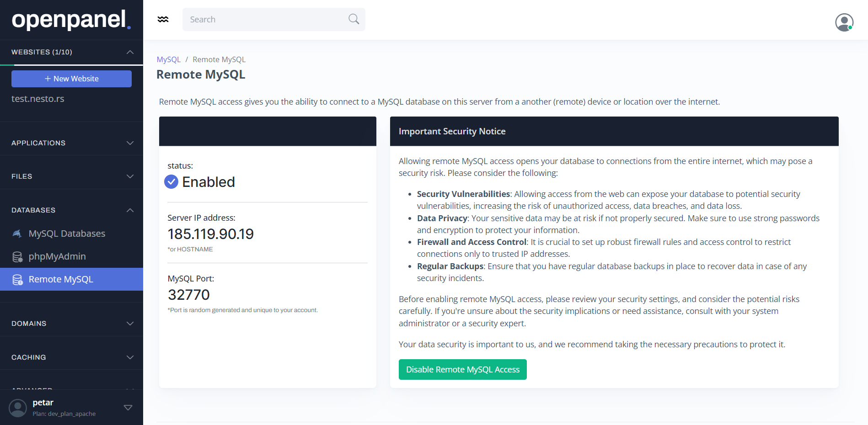Collapse the Websites section
The image size is (868, 425).
point(130,52)
